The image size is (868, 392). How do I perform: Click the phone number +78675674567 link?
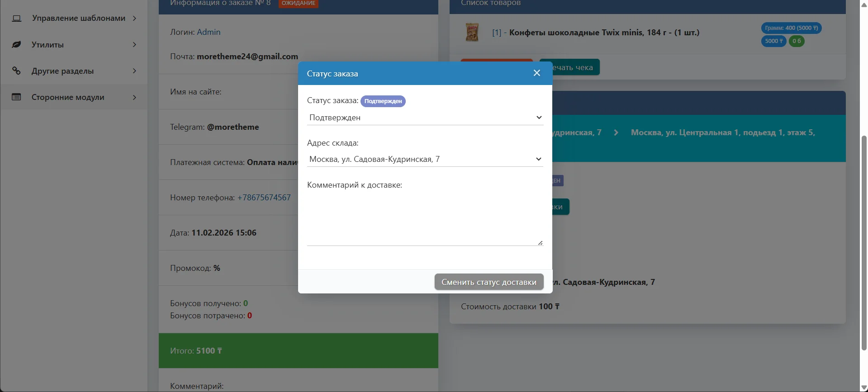(264, 198)
